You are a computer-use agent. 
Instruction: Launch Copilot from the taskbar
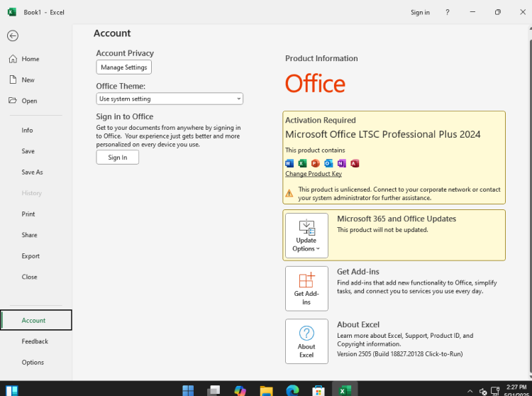240,390
